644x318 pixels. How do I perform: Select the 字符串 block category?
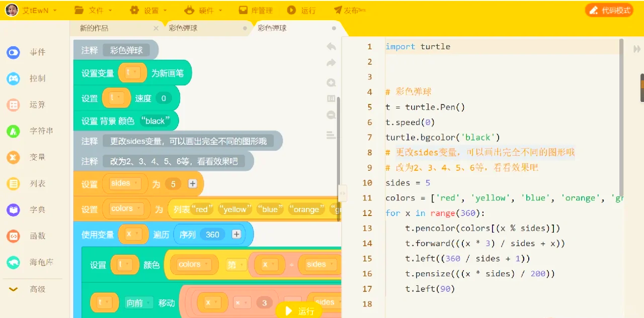click(30, 131)
